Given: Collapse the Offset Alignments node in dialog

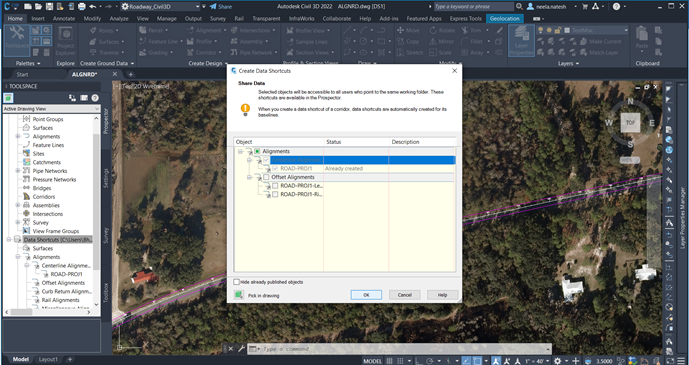Looking at the screenshot, I should (249, 177).
